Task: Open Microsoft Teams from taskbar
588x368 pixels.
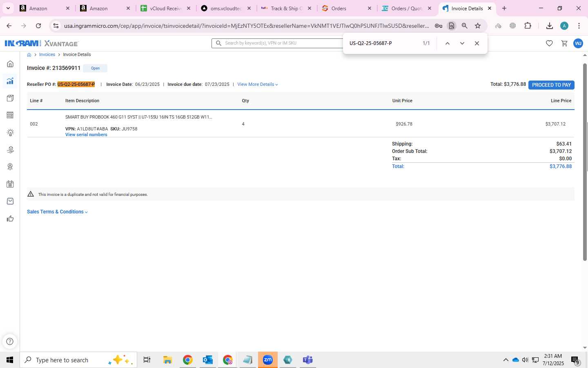Action: coord(307,360)
